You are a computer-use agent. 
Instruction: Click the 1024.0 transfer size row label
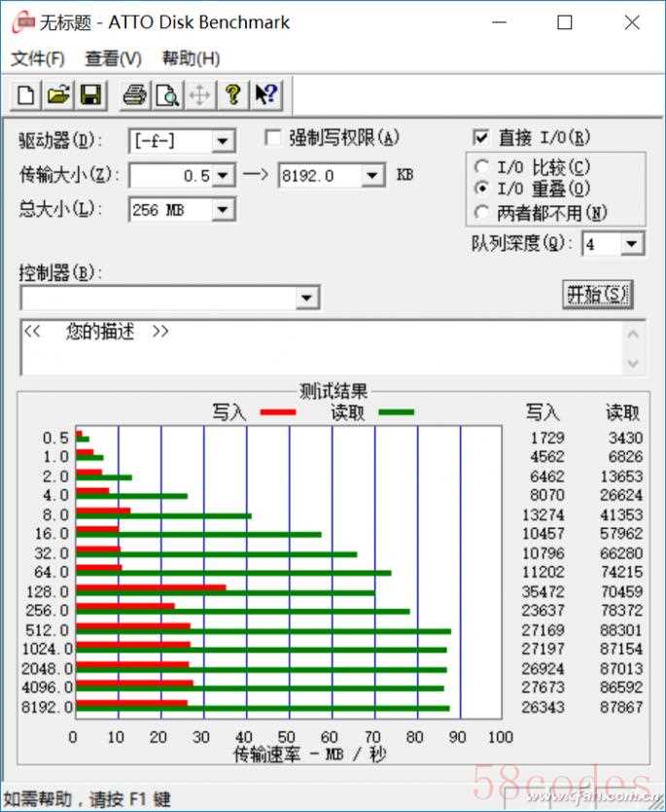tap(47, 649)
